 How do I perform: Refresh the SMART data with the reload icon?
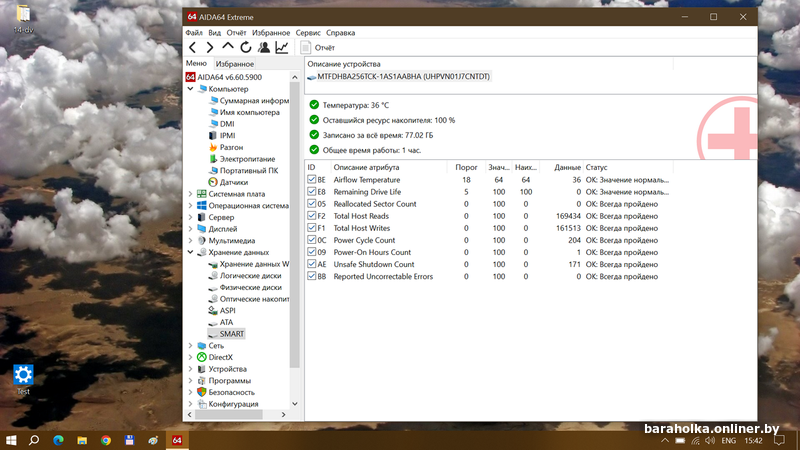[246, 47]
